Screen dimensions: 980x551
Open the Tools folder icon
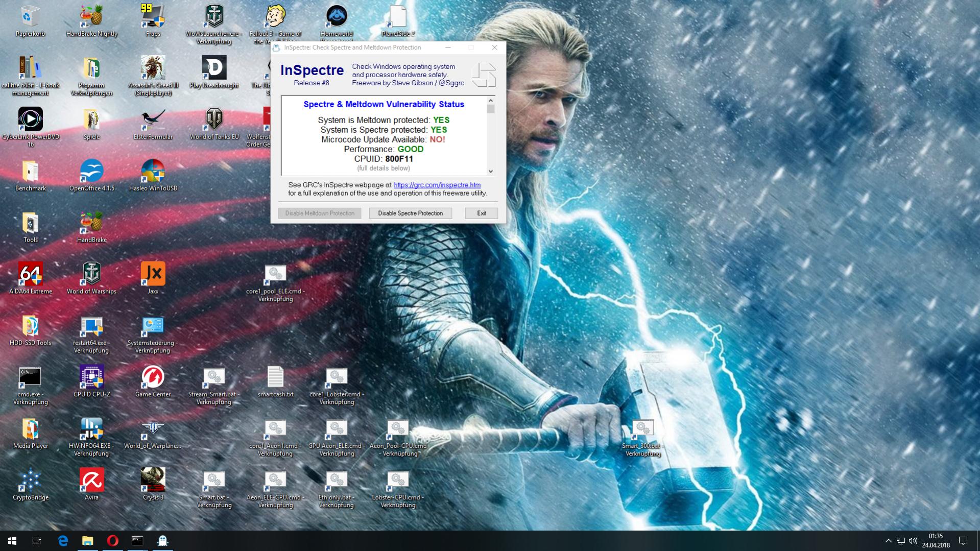pos(30,227)
